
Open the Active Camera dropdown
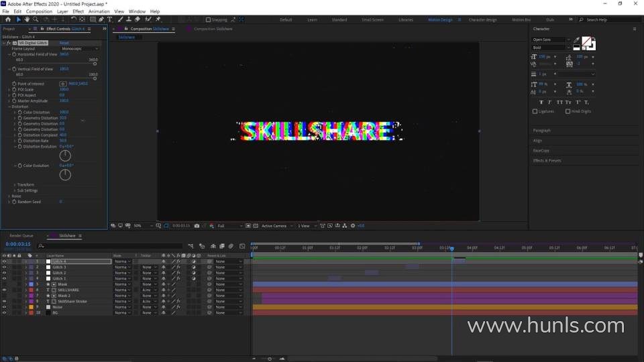tap(277, 226)
